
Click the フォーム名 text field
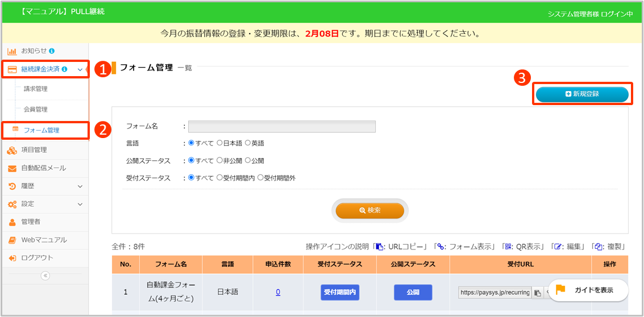(x=281, y=126)
